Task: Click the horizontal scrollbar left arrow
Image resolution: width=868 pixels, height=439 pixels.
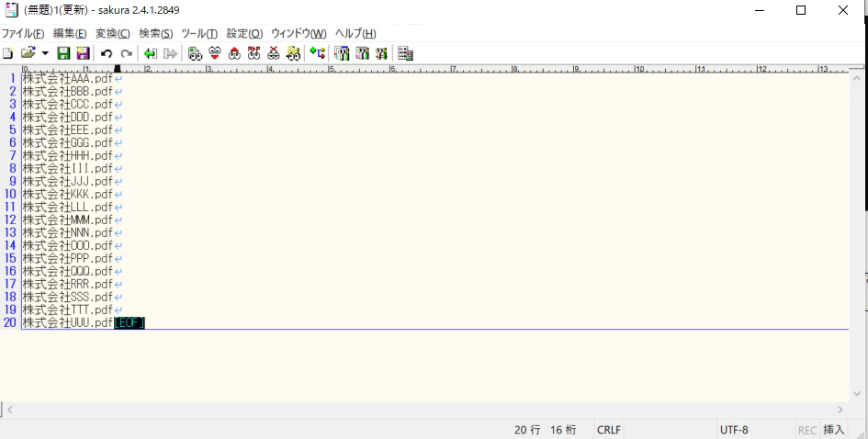Action: tap(9, 410)
